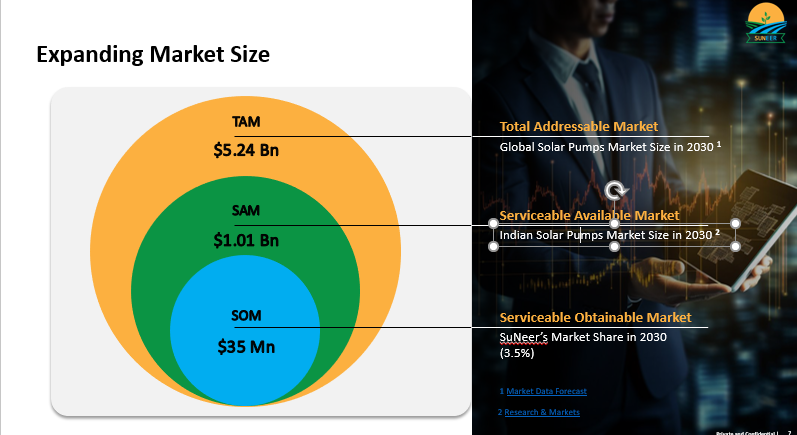Image resolution: width=797 pixels, height=435 pixels.
Task: Select the Total Addressable Market heading
Action: click(x=578, y=127)
